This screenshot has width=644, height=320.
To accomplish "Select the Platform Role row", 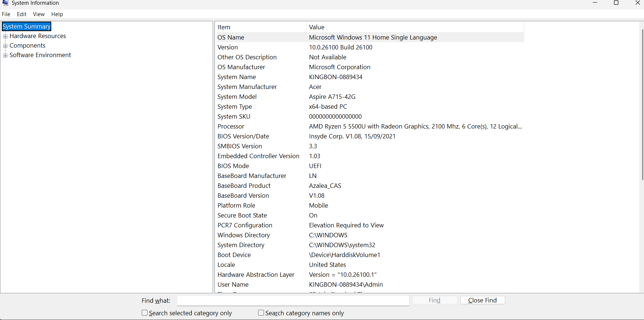I will 370,205.
